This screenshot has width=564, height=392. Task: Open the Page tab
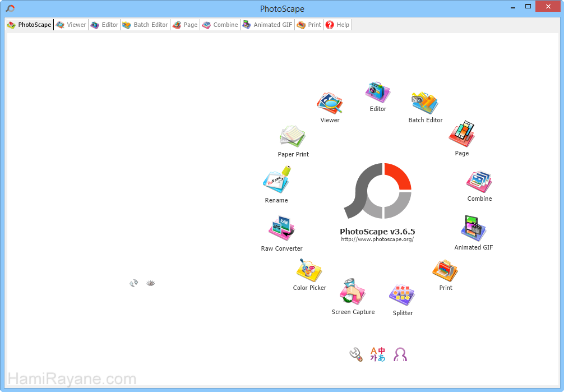pyautogui.click(x=185, y=25)
